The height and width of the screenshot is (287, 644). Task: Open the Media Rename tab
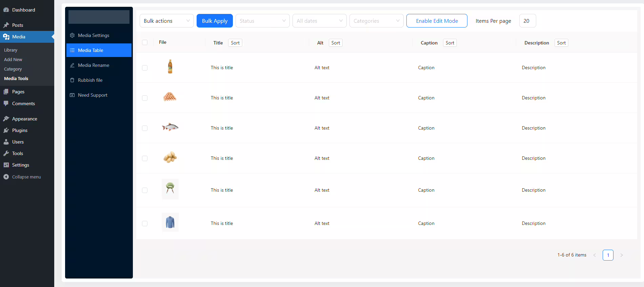point(99,65)
